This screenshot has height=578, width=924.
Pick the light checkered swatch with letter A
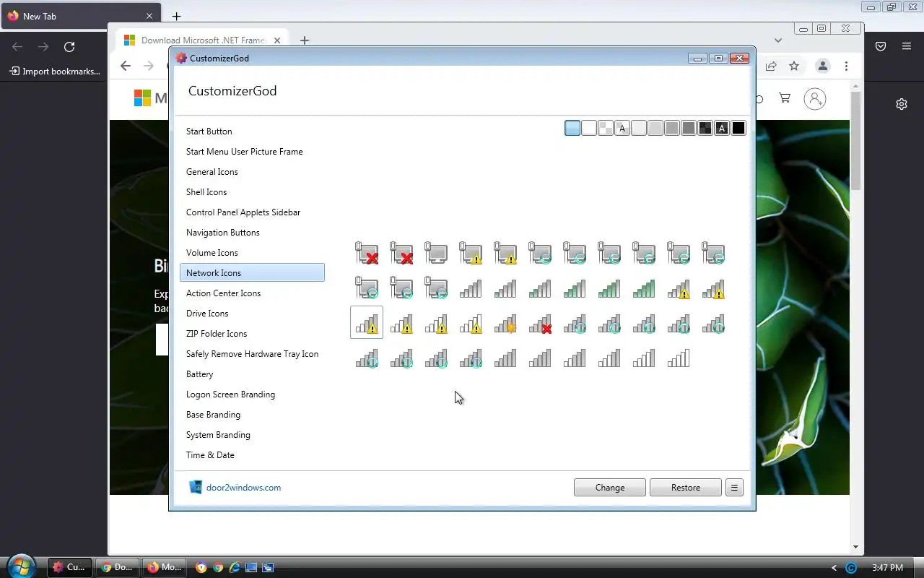[x=622, y=129]
